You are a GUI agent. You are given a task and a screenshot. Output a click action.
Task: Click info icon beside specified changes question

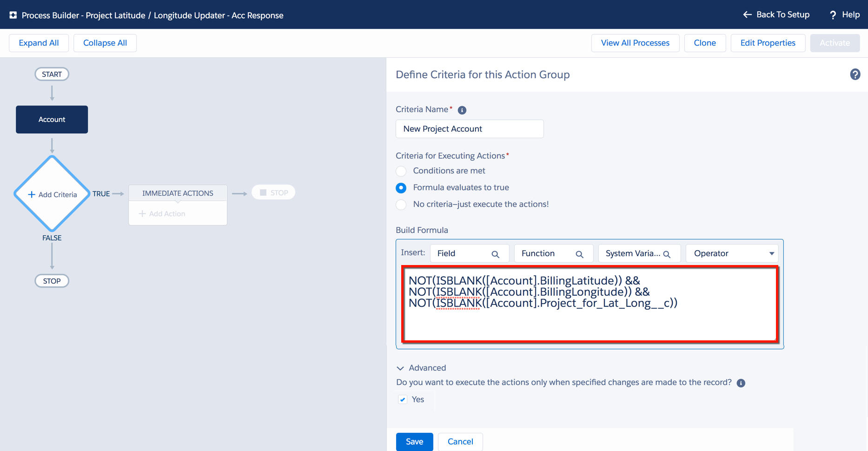point(741,383)
